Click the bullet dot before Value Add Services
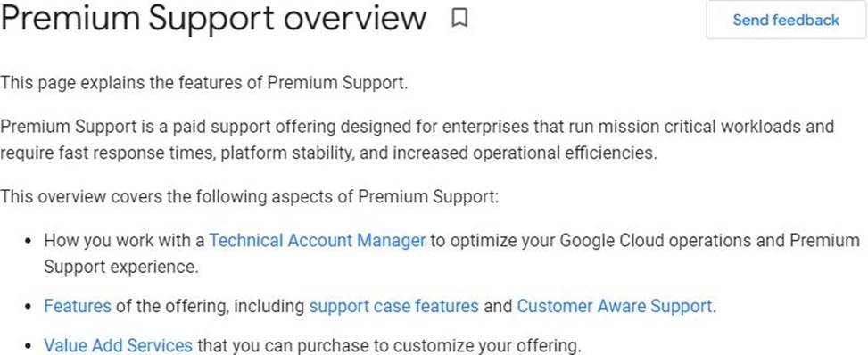The width and height of the screenshot is (868, 355). (x=29, y=347)
